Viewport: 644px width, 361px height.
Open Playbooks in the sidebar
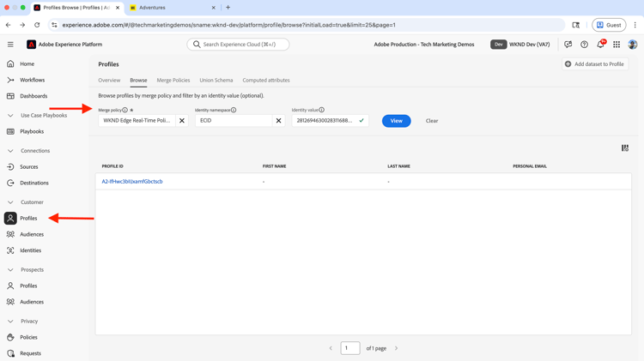coord(32,131)
